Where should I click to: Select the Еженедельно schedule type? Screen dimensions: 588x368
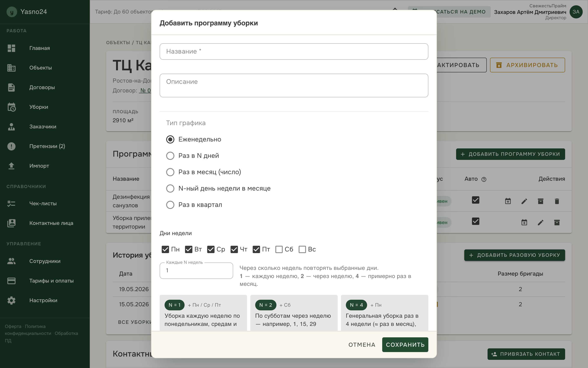click(170, 139)
